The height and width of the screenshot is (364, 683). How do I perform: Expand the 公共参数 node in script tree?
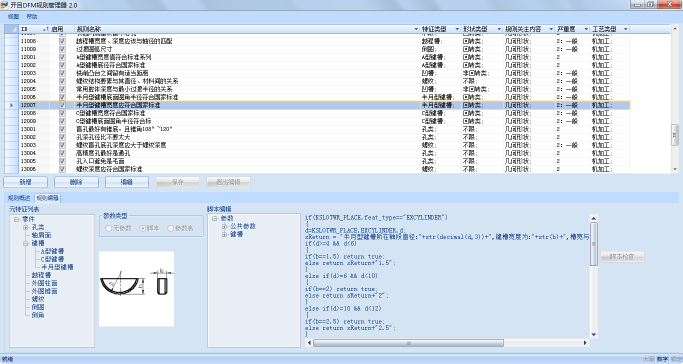pyautogui.click(x=224, y=226)
